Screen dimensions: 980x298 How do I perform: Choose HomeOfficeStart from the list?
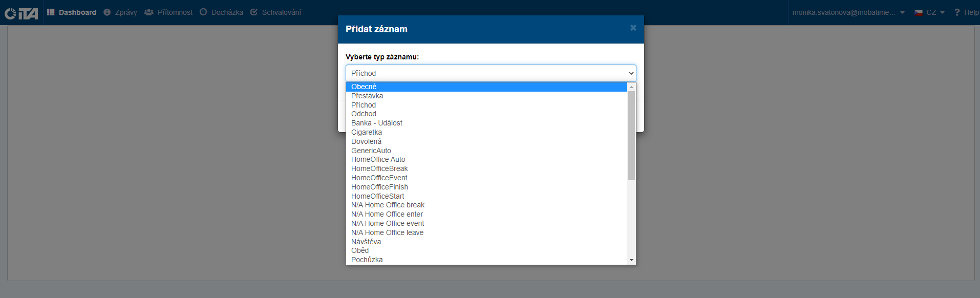point(377,196)
